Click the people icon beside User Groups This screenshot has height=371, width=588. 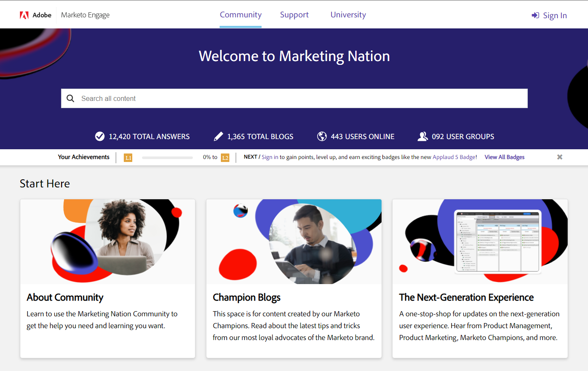click(x=423, y=136)
